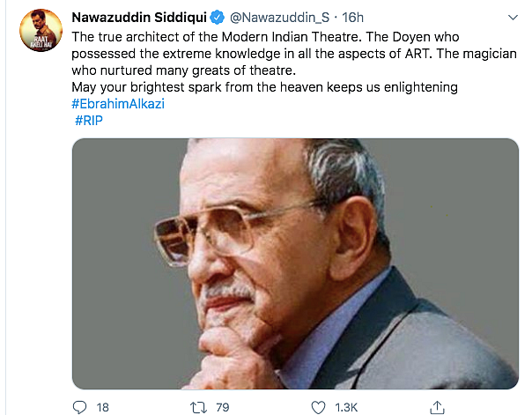This screenshot has width=532, height=415.
Task: Expand the tweet options chevron
Action: (x=513, y=18)
